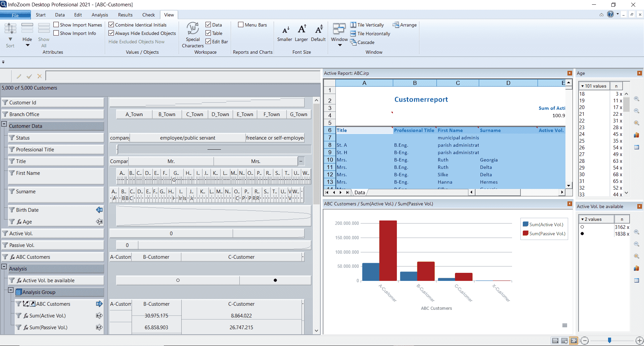Image resolution: width=644 pixels, height=346 pixels.
Task: Open the Hide attributes dropdown
Action: coord(28,45)
